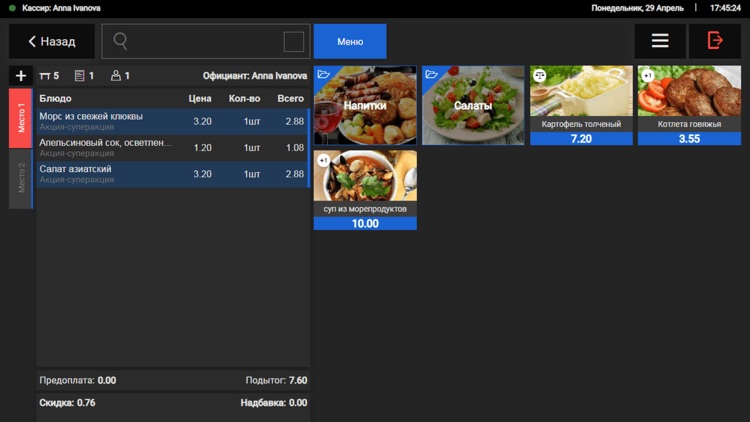
Task: Click the red logout exit icon
Action: [x=715, y=41]
